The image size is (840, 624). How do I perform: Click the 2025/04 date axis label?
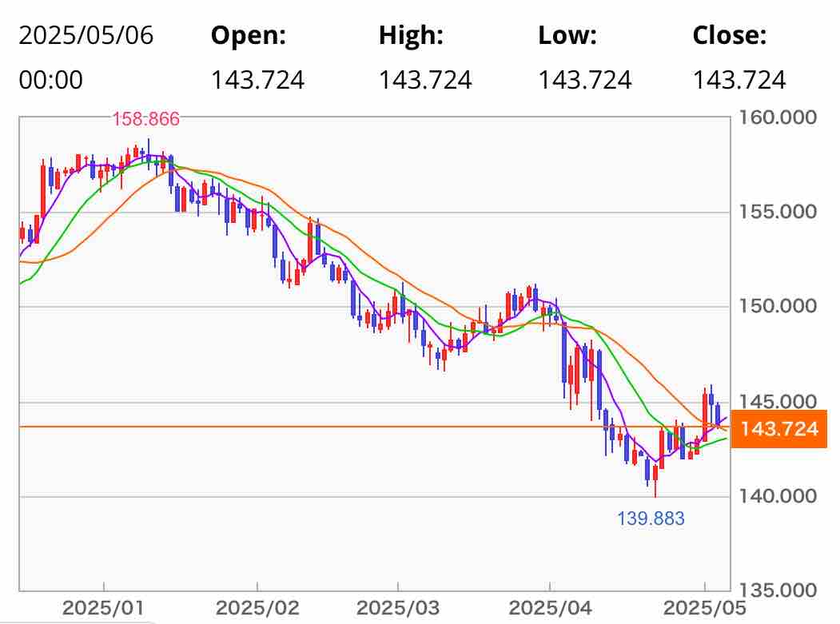tap(550, 609)
